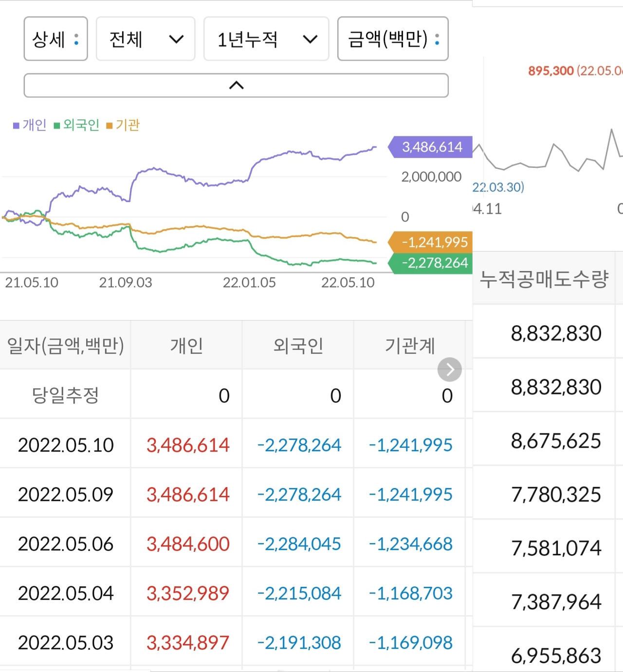Click the purple legend square before 개인
The width and height of the screenshot is (623, 672).
coord(15,125)
